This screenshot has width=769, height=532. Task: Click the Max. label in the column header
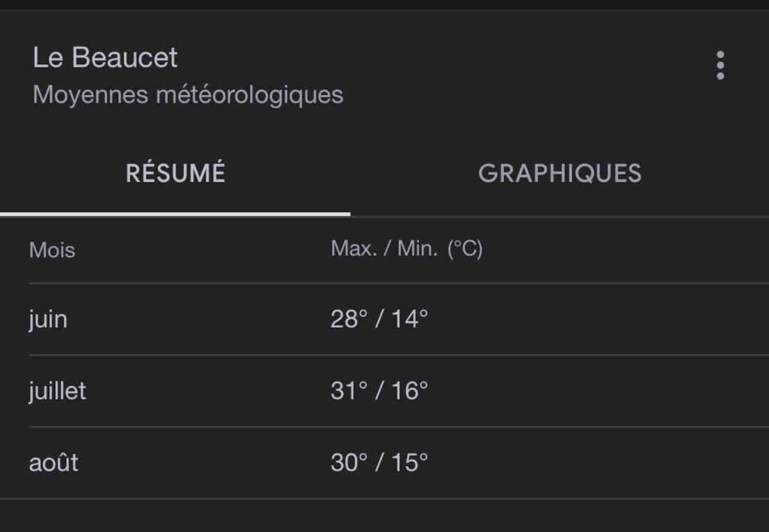click(x=354, y=249)
